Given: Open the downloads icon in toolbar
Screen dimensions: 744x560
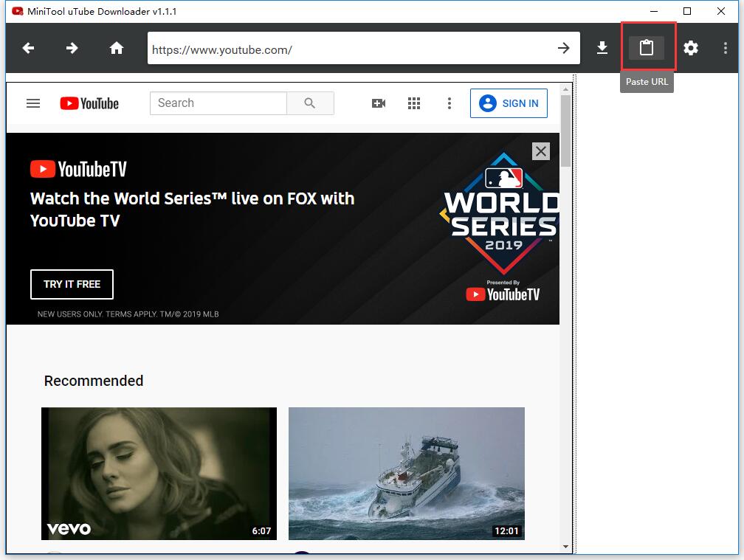Looking at the screenshot, I should click(x=602, y=48).
